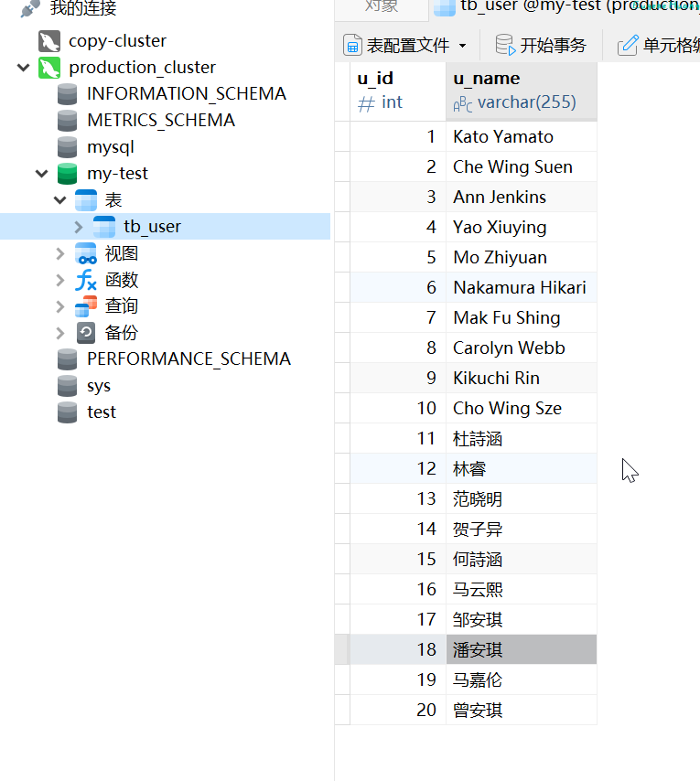Click the 查询 queries icon
The image size is (700, 781).
pyautogui.click(x=86, y=306)
